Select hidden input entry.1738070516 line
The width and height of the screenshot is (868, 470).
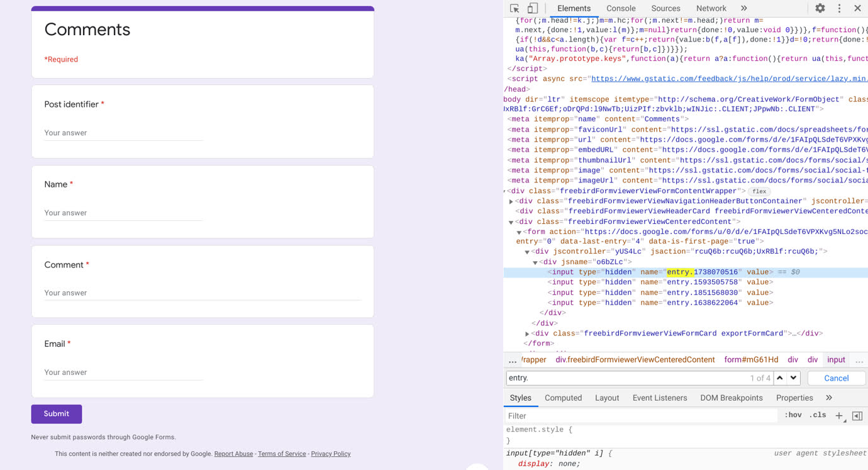[x=686, y=272]
